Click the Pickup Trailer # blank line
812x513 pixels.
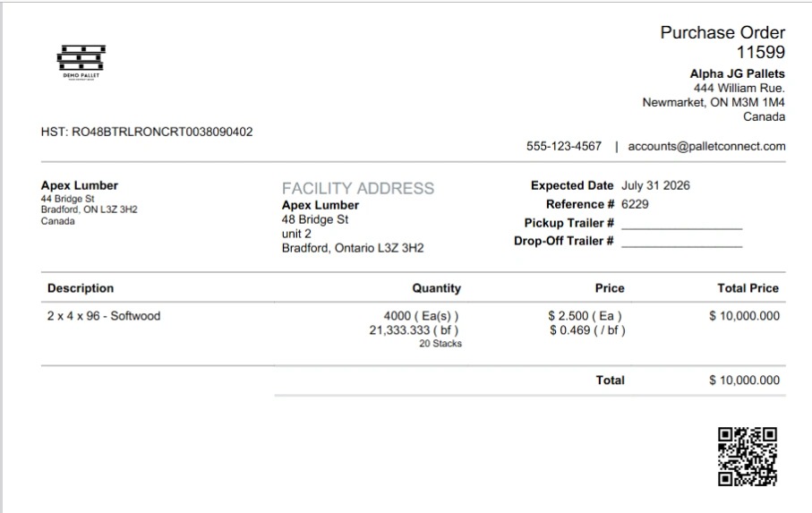coord(681,224)
